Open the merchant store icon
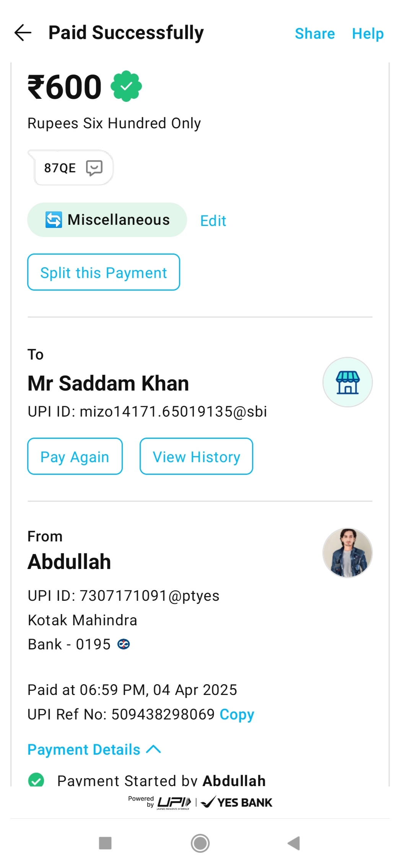Screen dimensions: 400x868 [347, 382]
